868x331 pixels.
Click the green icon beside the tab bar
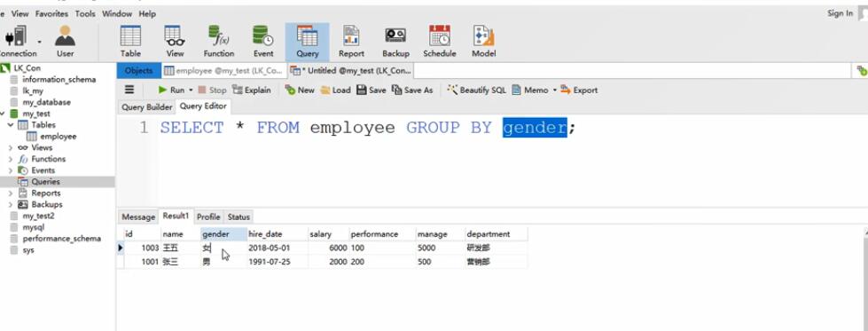click(x=862, y=70)
